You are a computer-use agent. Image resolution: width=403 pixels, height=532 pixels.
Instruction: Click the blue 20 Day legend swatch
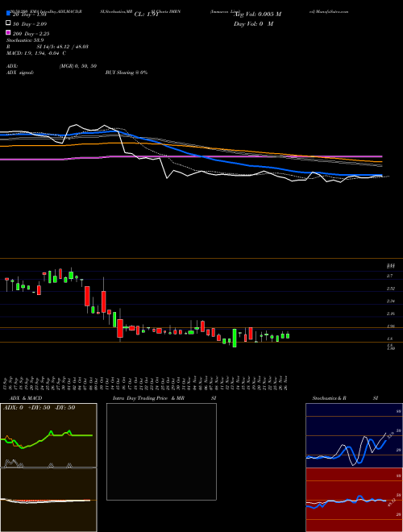9,14
